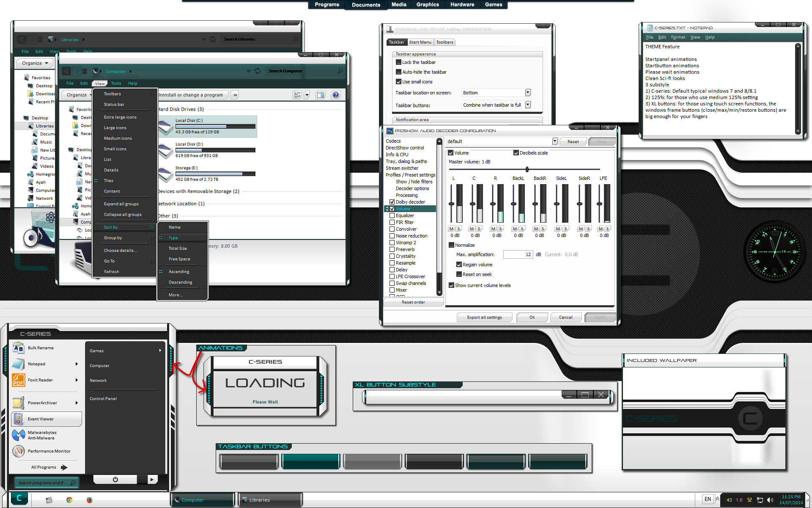Screen dimensions: 812x508
Task: Click the EN language indicator
Action: coord(708,499)
